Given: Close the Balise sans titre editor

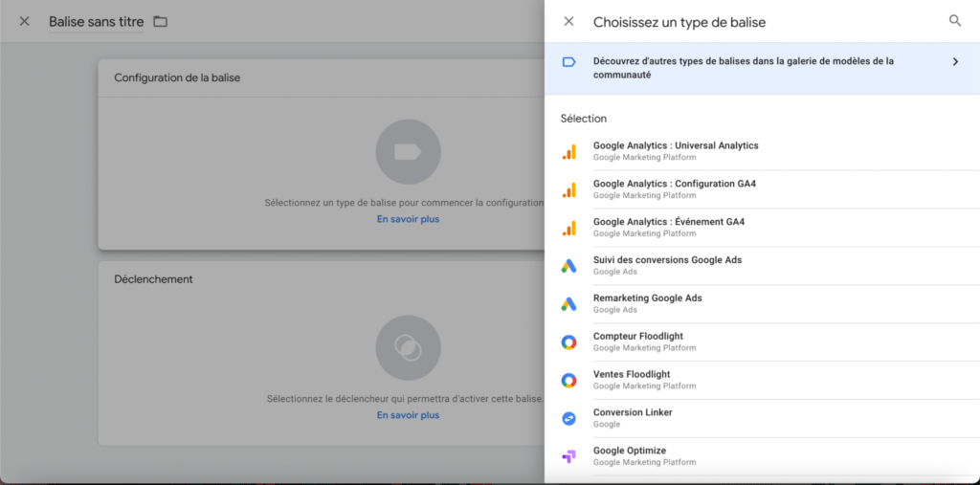Looking at the screenshot, I should pyautogui.click(x=24, y=21).
